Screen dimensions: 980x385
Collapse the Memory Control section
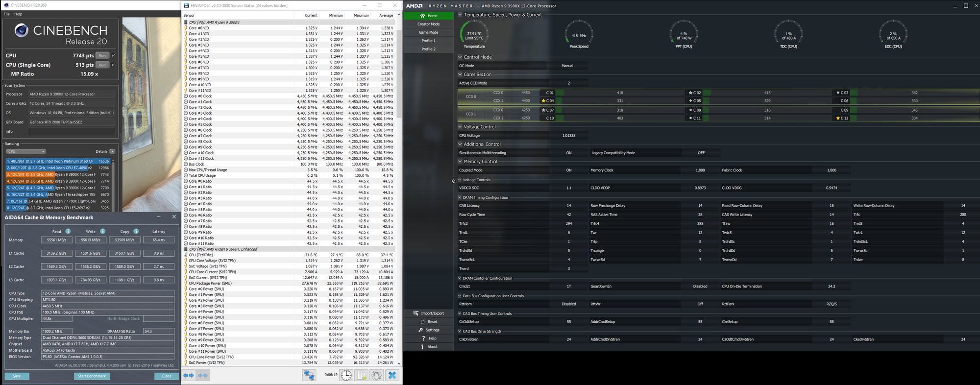coord(460,162)
